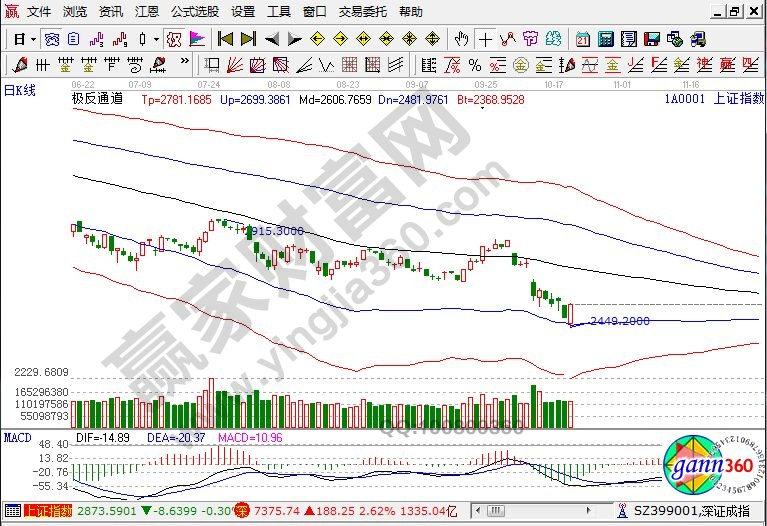Click the MACD indicator label
Viewport: 767px width, 526px height.
point(17,438)
